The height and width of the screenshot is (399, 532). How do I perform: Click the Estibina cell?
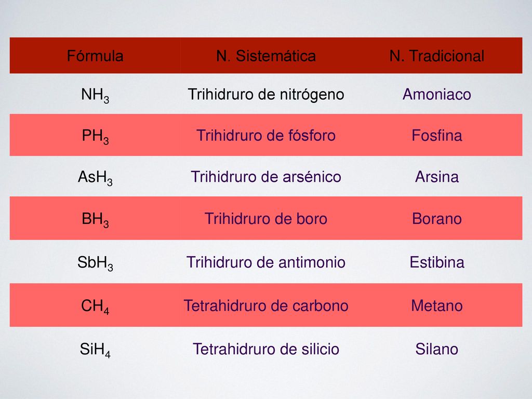pos(436,262)
